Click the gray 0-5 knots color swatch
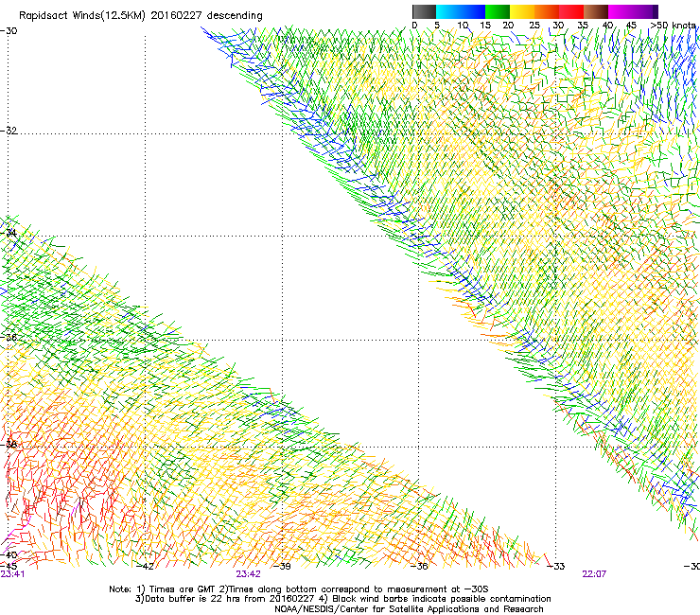This screenshot has width=700, height=615. click(424, 11)
